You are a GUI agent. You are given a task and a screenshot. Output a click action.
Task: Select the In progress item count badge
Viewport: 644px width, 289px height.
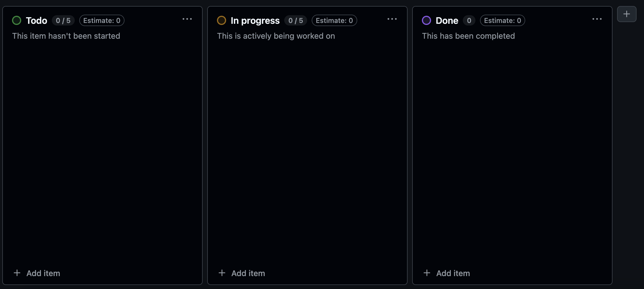click(x=296, y=20)
